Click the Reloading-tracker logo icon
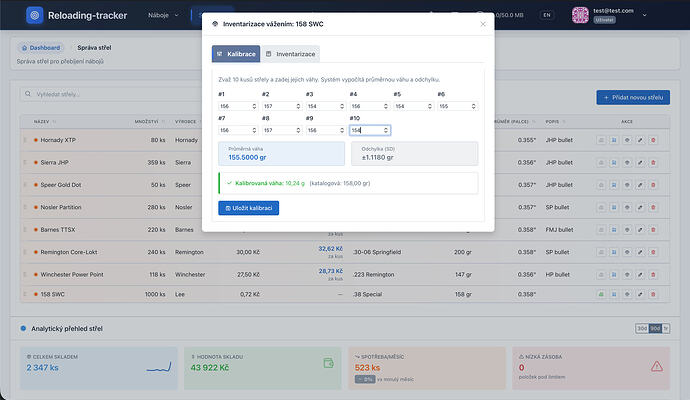The height and width of the screenshot is (400, 690). click(x=36, y=16)
